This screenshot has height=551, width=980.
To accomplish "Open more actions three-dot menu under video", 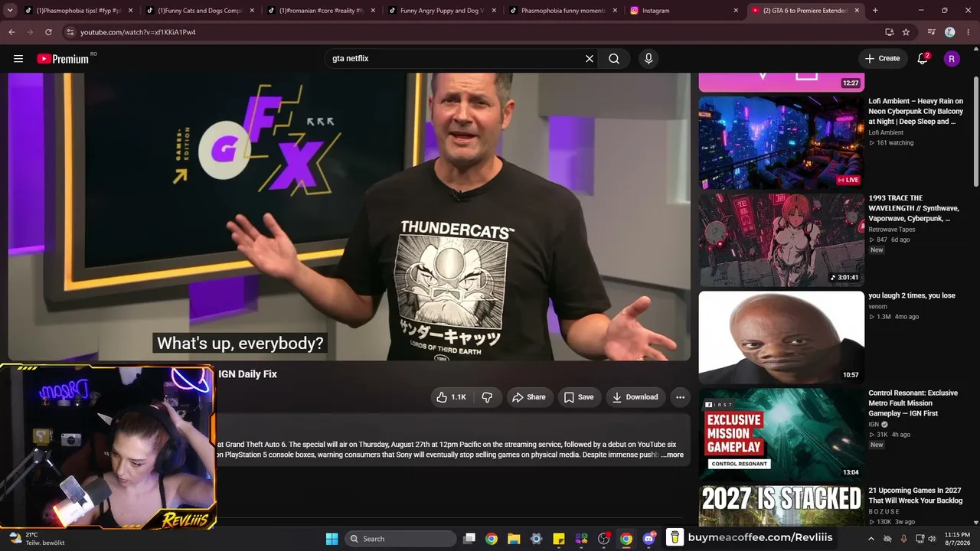I will [x=680, y=397].
